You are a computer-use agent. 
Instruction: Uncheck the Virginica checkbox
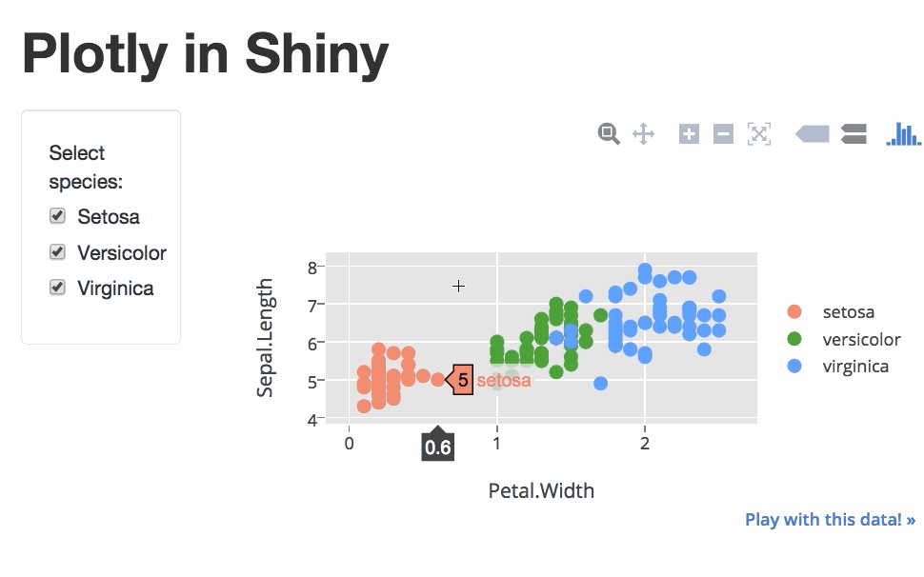pos(57,288)
